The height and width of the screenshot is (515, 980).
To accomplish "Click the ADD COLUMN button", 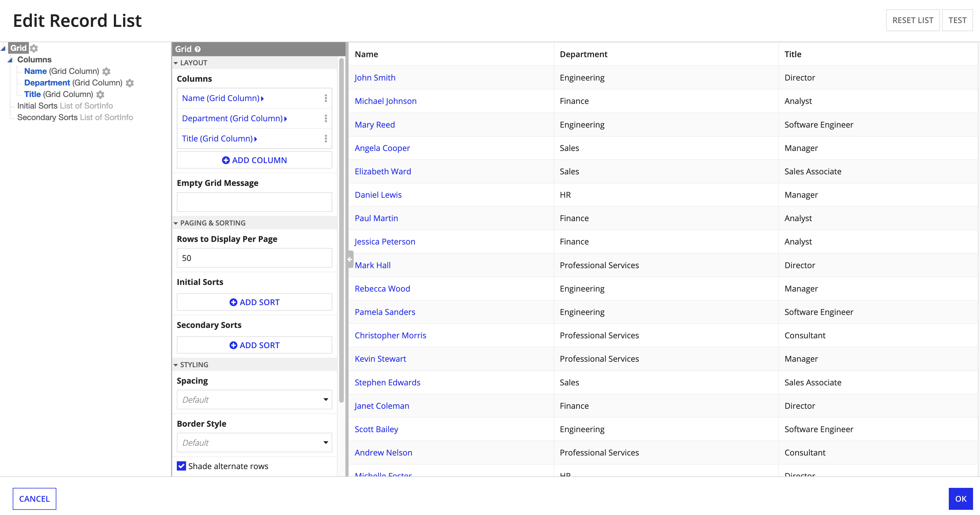I will tap(254, 160).
